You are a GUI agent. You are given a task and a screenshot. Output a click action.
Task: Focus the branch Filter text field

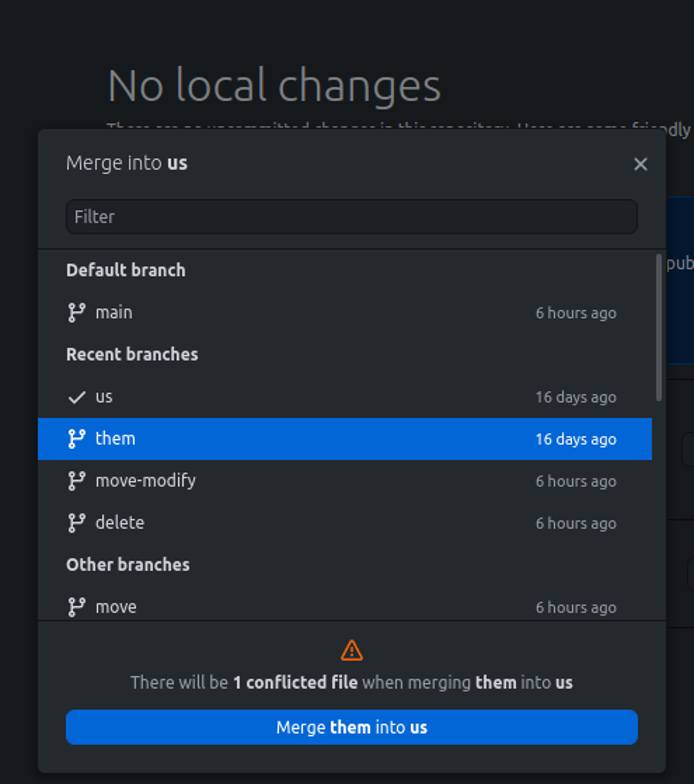(351, 217)
